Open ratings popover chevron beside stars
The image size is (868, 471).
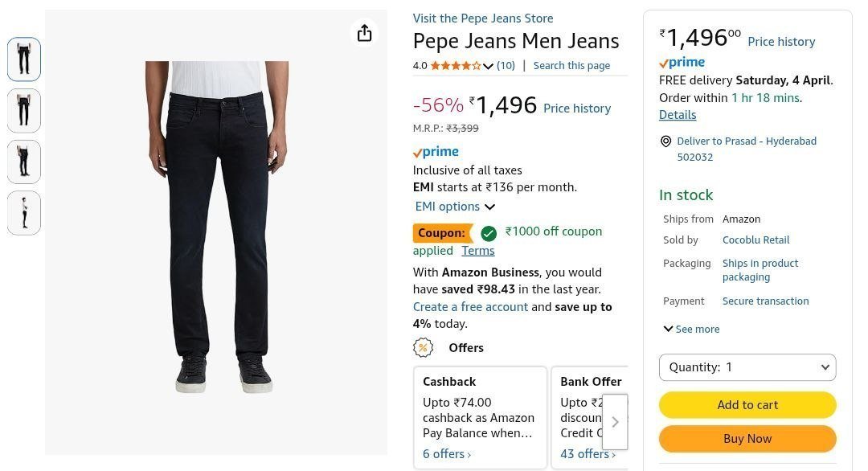coord(488,66)
